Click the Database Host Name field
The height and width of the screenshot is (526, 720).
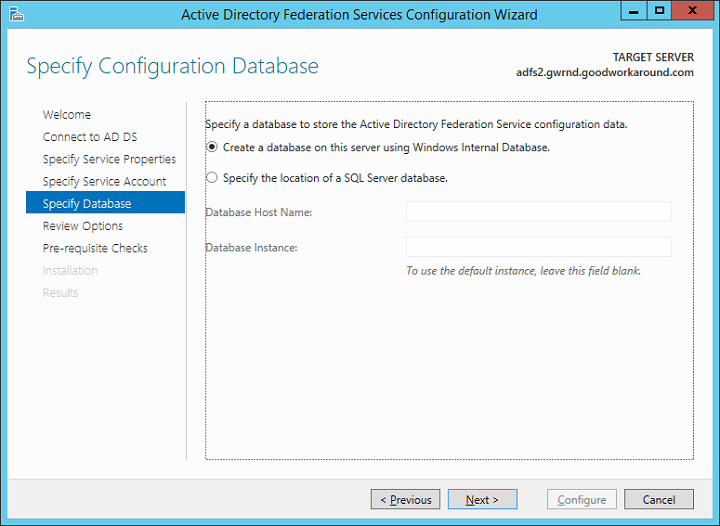tap(538, 211)
